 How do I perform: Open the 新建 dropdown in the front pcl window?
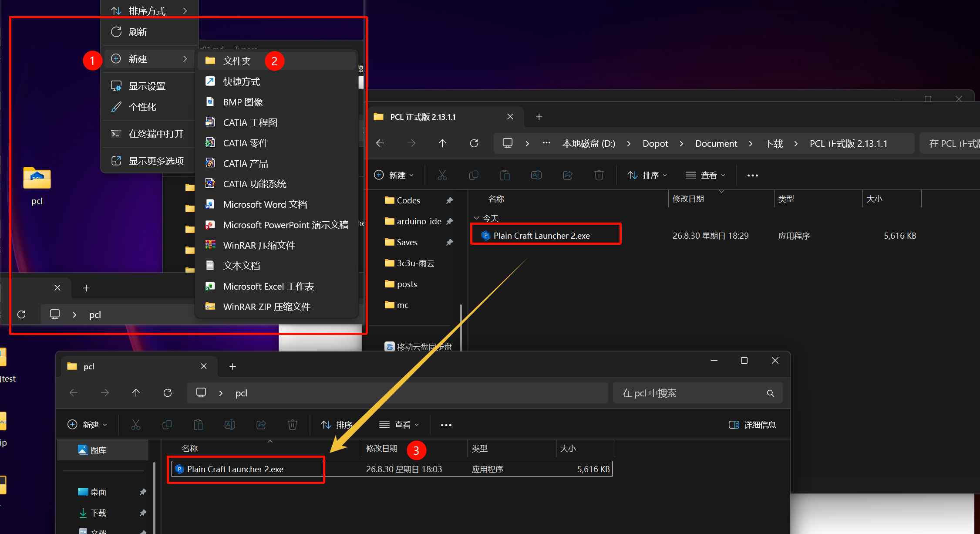[88, 425]
